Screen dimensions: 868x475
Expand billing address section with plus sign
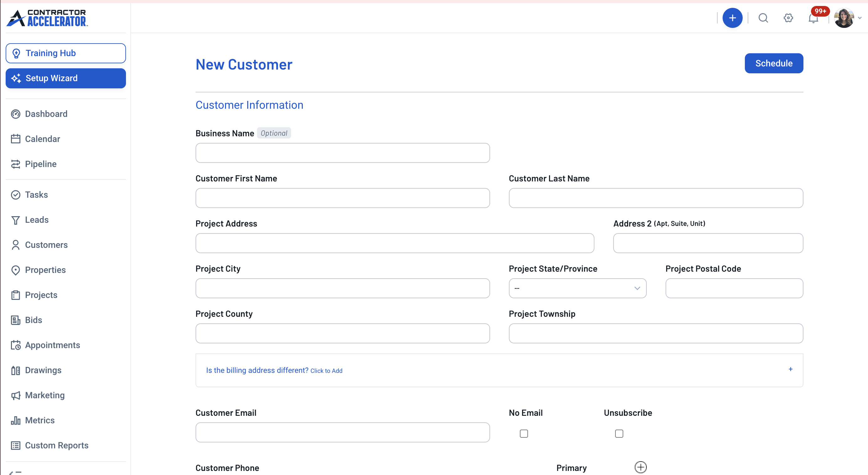pyautogui.click(x=790, y=369)
